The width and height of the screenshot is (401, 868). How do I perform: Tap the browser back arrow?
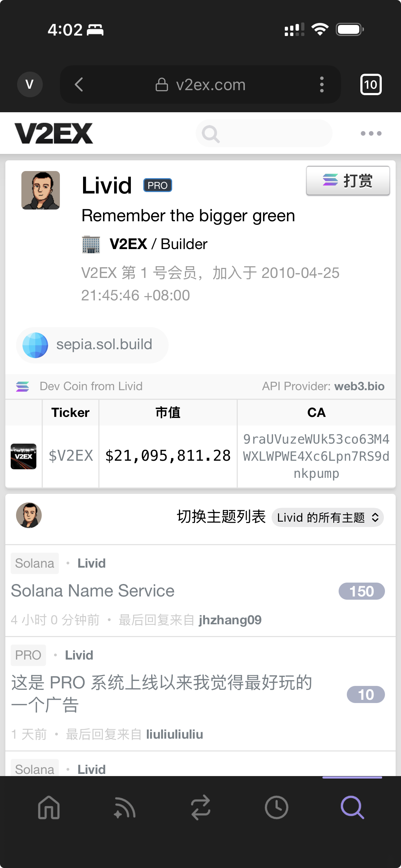pyautogui.click(x=79, y=85)
